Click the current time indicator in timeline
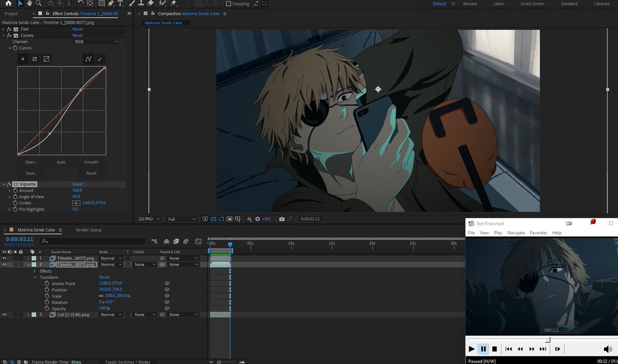Viewport: 618px width, 364px height. click(230, 245)
